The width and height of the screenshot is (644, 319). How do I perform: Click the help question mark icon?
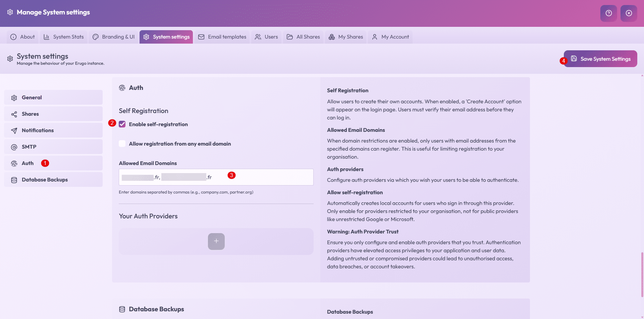(608, 13)
